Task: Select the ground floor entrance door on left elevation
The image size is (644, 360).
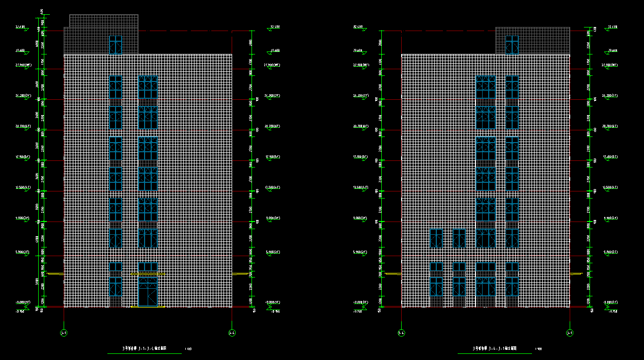Action: coord(148,291)
